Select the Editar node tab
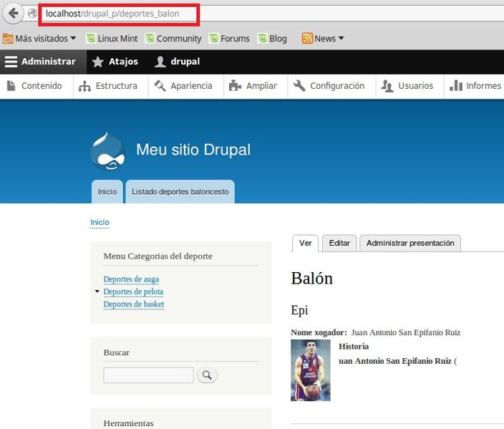The image size is (504, 429). [x=339, y=243]
